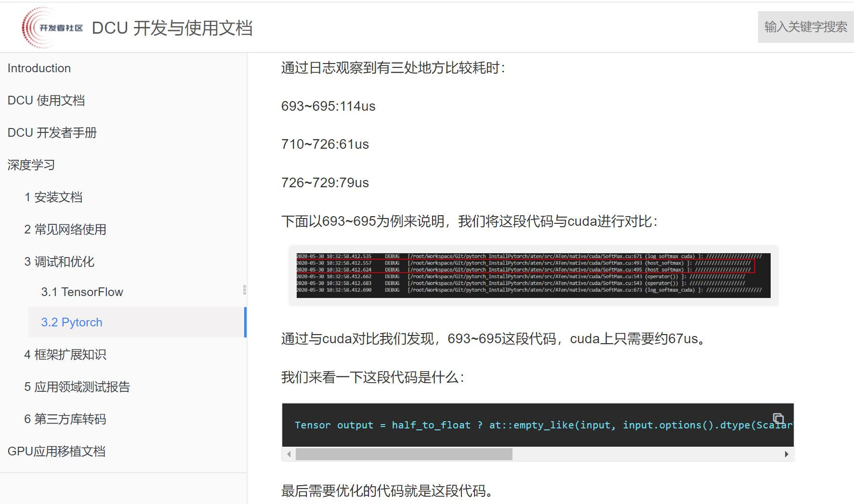The height and width of the screenshot is (504, 854).
Task: Open 4 框架扩展知识 page
Action: (x=66, y=355)
